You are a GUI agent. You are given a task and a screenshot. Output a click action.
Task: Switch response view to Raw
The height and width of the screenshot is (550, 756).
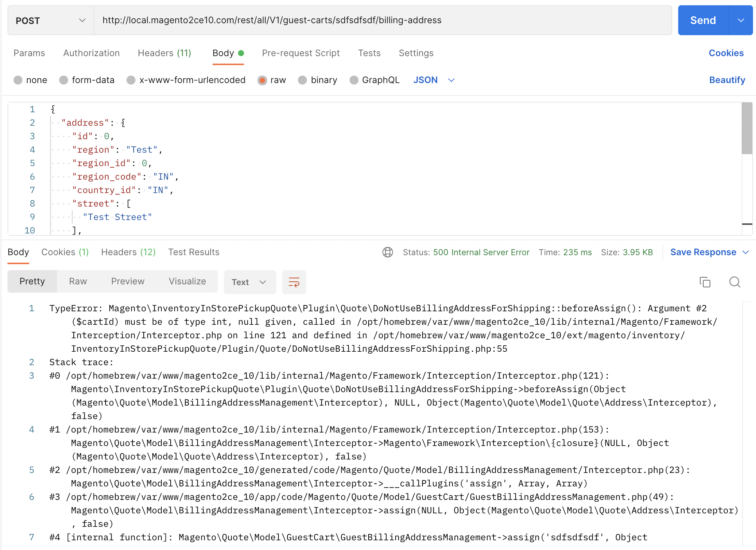point(78,281)
